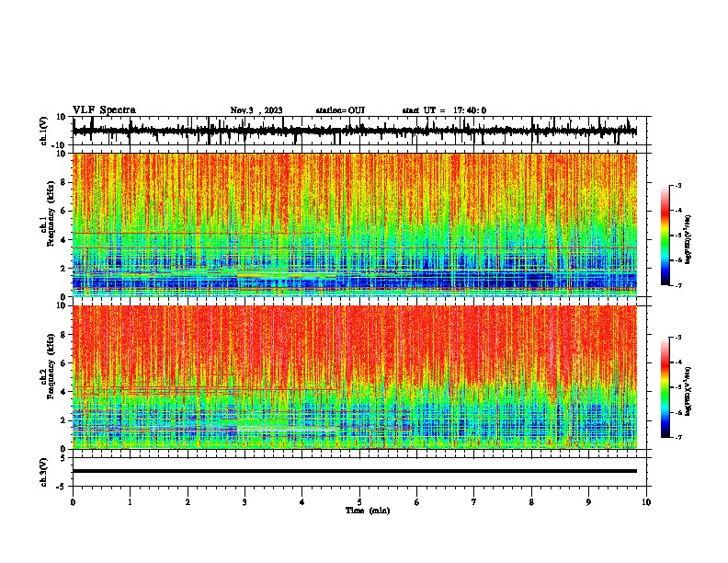Click the "6" kHz tick of ch.2 spectrogram

[x=63, y=363]
